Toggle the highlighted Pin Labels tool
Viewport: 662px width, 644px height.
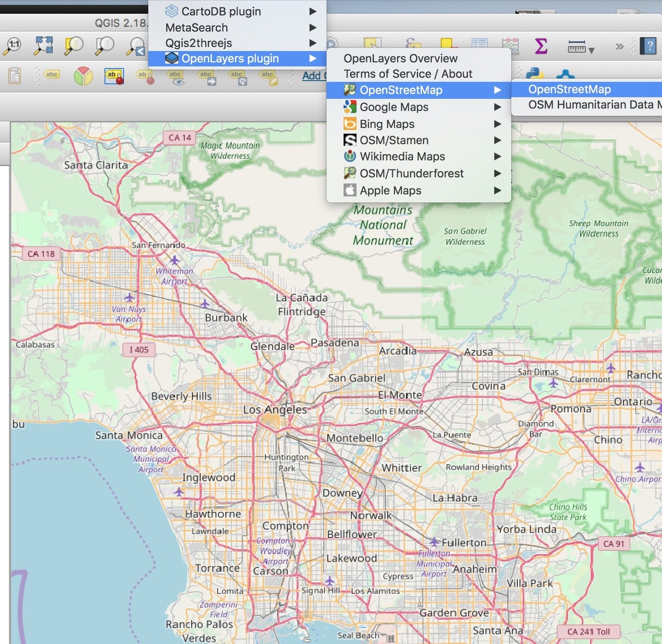[114, 76]
